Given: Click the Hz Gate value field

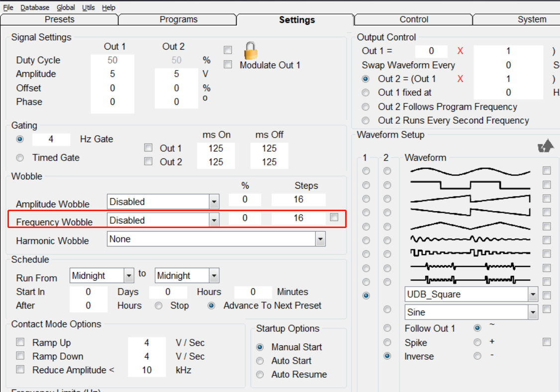Looking at the screenshot, I should (x=51, y=139).
